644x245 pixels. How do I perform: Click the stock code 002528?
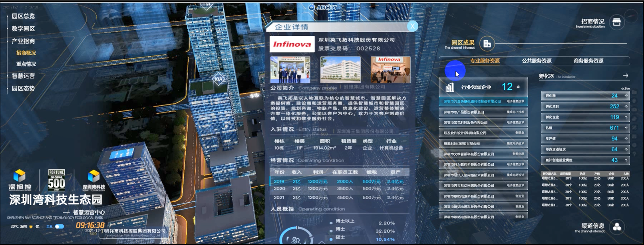pyautogui.click(x=368, y=48)
